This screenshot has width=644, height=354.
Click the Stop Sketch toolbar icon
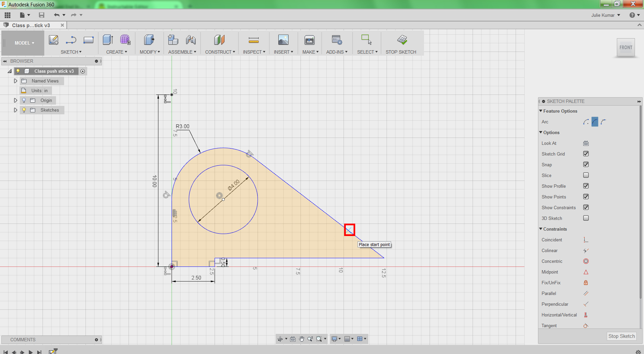(x=402, y=40)
